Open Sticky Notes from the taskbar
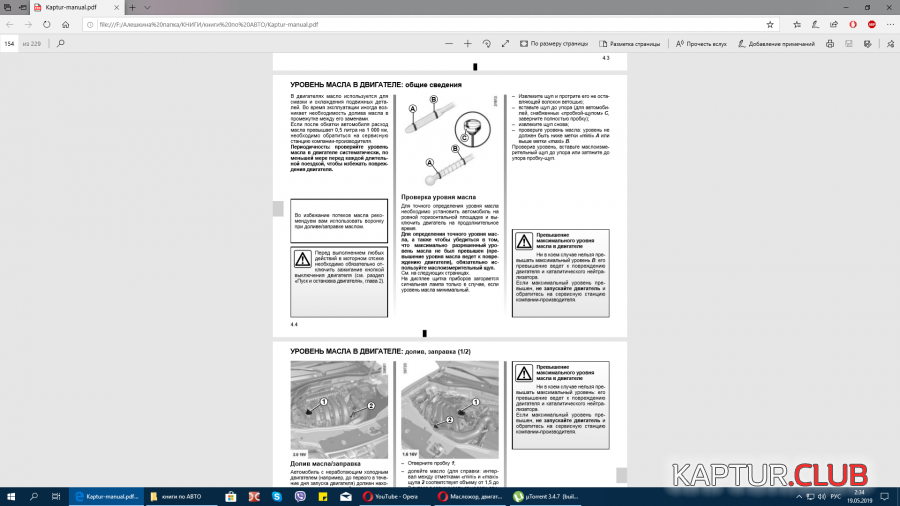900x506 pixels. [x=323, y=496]
